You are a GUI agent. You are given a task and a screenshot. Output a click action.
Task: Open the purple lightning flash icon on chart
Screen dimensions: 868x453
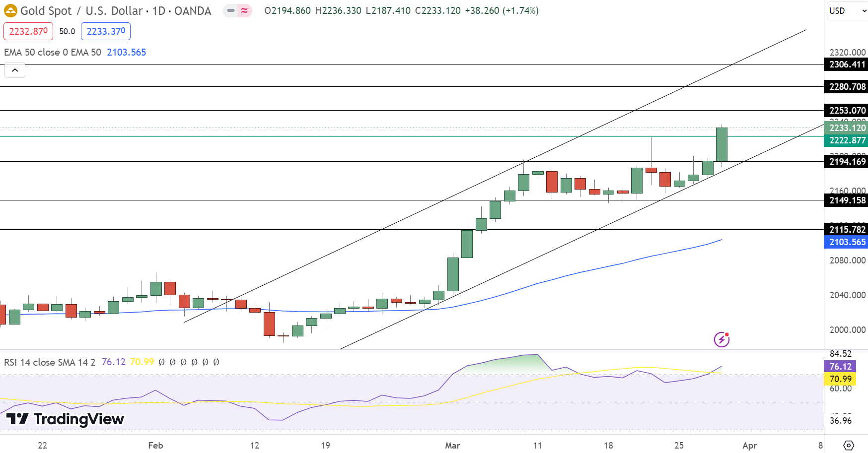point(721,339)
